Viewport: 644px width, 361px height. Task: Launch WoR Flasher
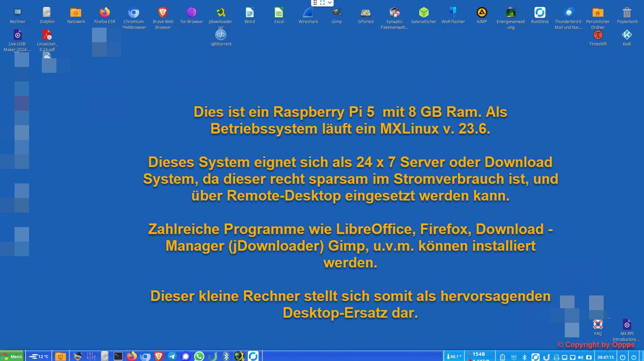pyautogui.click(x=453, y=12)
